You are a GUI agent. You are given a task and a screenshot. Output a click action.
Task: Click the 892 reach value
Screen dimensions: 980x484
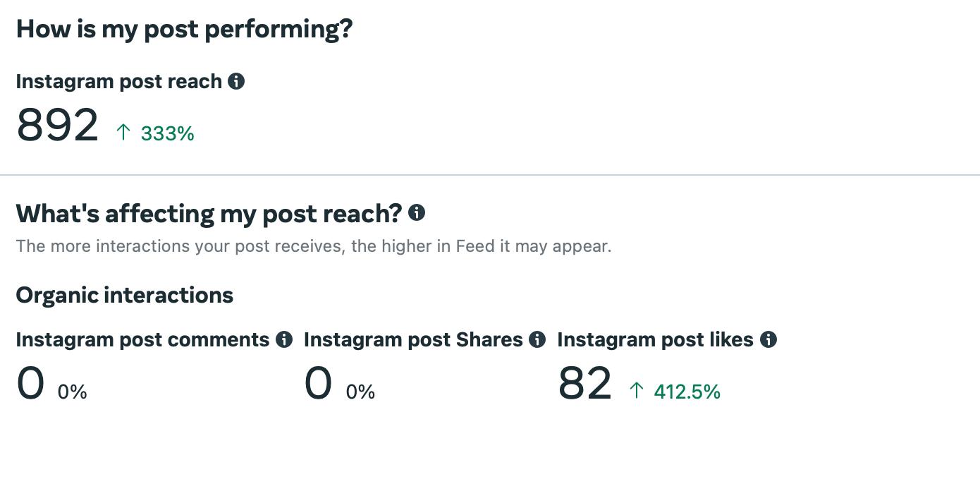[57, 126]
